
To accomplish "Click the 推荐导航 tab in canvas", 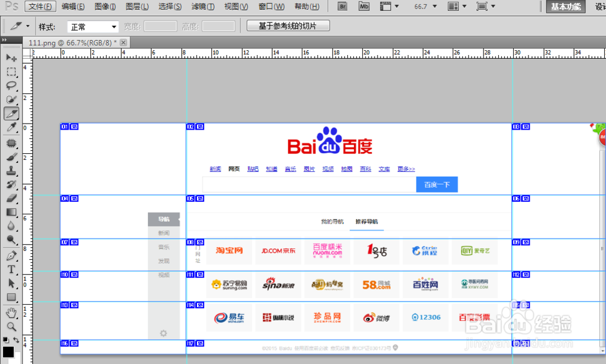I will point(367,222).
